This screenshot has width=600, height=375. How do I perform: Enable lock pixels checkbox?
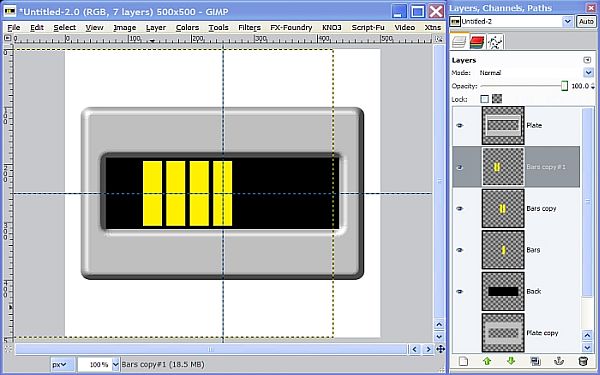coord(484,99)
